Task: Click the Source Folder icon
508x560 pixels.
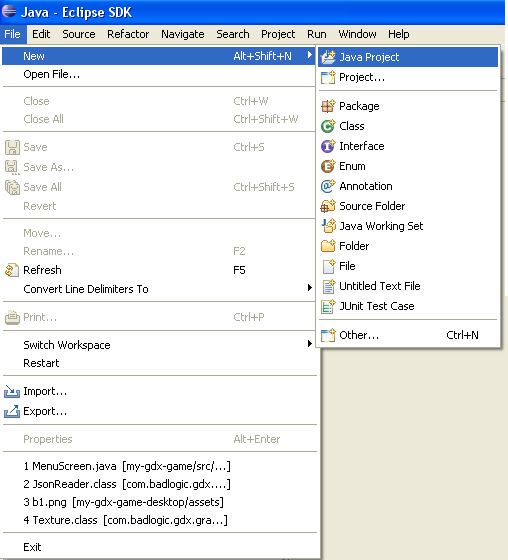Action: click(x=328, y=206)
